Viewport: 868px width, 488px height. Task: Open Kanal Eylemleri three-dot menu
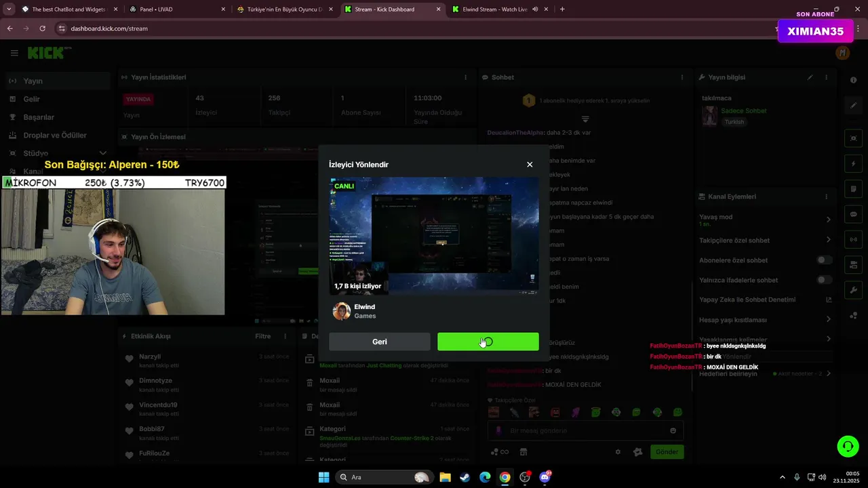(x=826, y=197)
